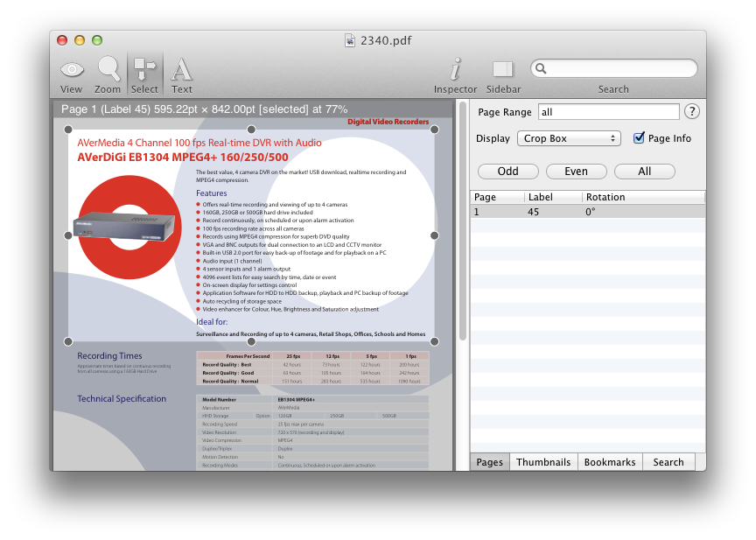756x540 pixels.
Task: Open the Crop Box display dropdown
Action: tap(569, 138)
